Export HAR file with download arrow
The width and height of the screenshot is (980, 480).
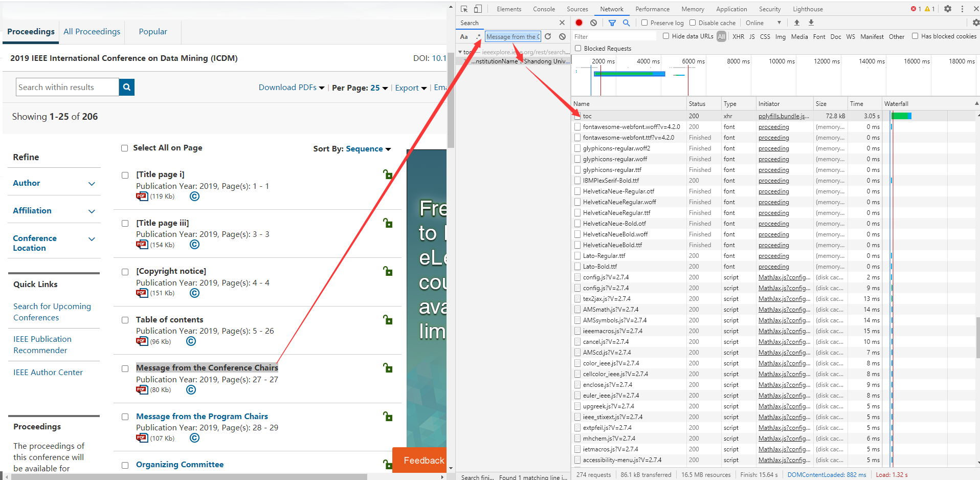pos(811,23)
